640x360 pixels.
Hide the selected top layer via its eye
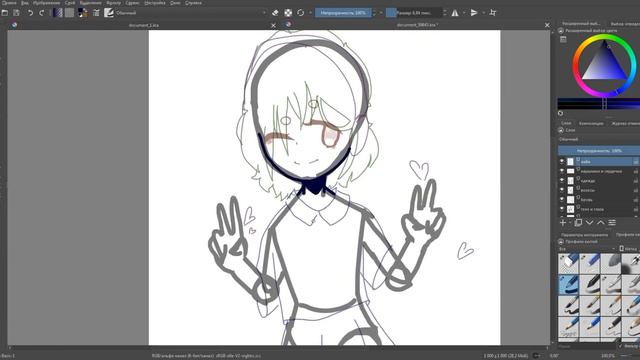click(x=562, y=162)
